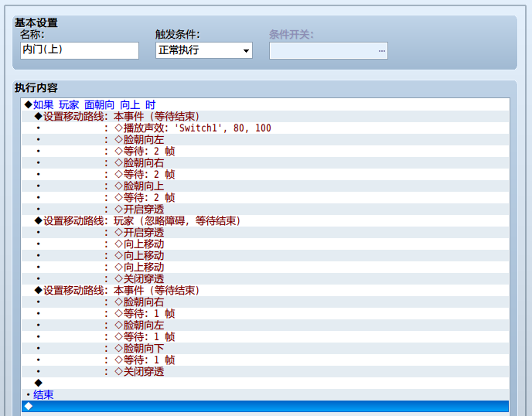Select the 设置移动路线: 本事件 row directly under 如果

point(265,117)
